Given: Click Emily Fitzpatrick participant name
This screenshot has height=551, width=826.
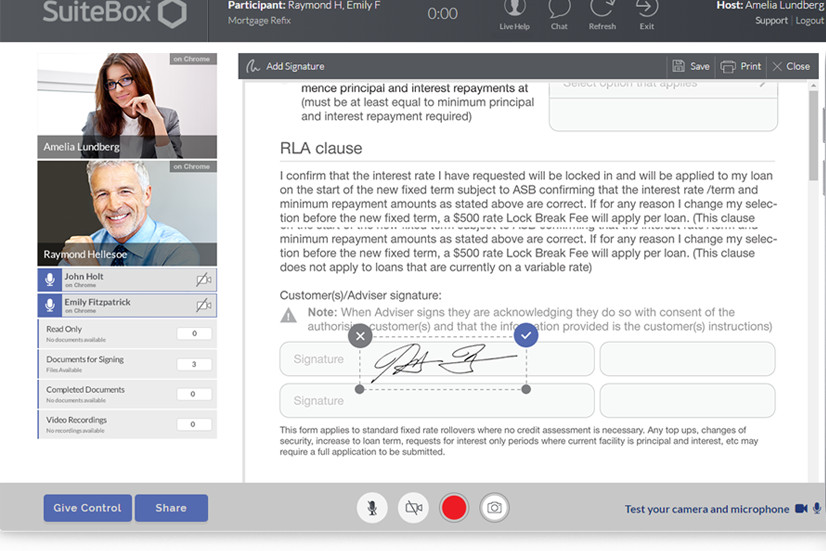Looking at the screenshot, I should pos(97,302).
